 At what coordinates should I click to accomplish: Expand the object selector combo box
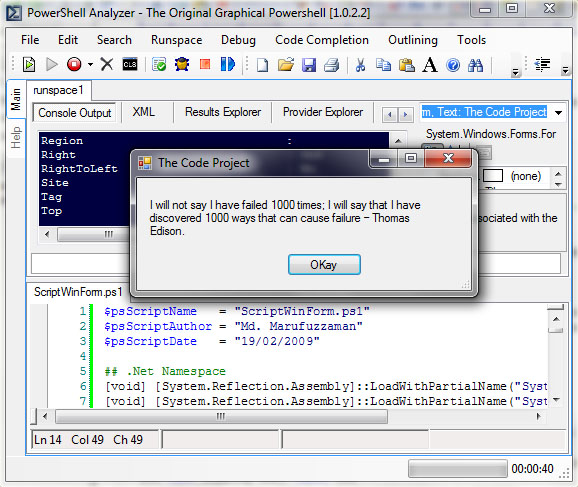point(558,112)
